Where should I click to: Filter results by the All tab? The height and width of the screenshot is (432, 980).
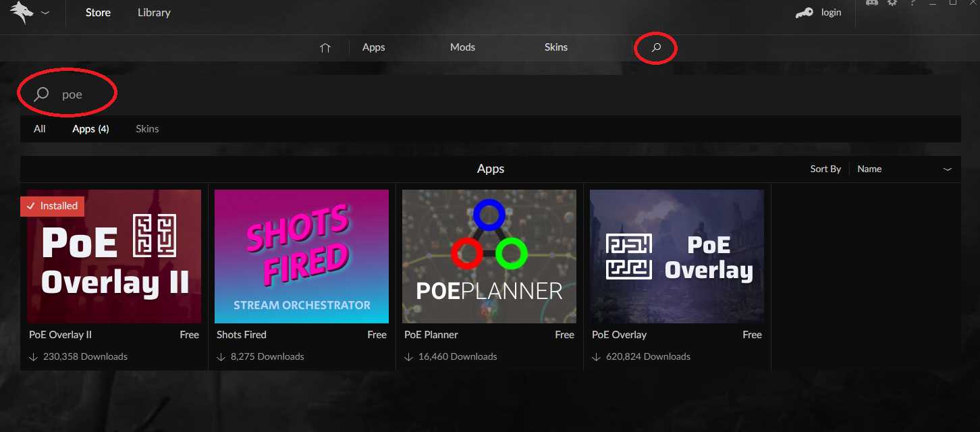[40, 129]
